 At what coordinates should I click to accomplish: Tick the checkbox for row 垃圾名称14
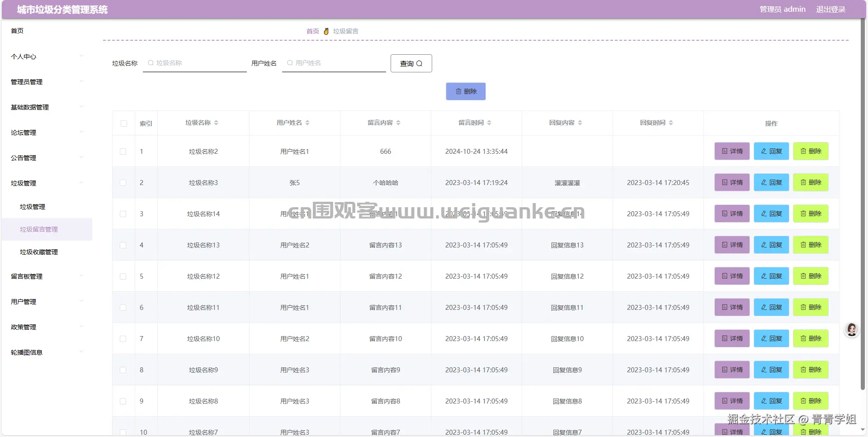(123, 214)
